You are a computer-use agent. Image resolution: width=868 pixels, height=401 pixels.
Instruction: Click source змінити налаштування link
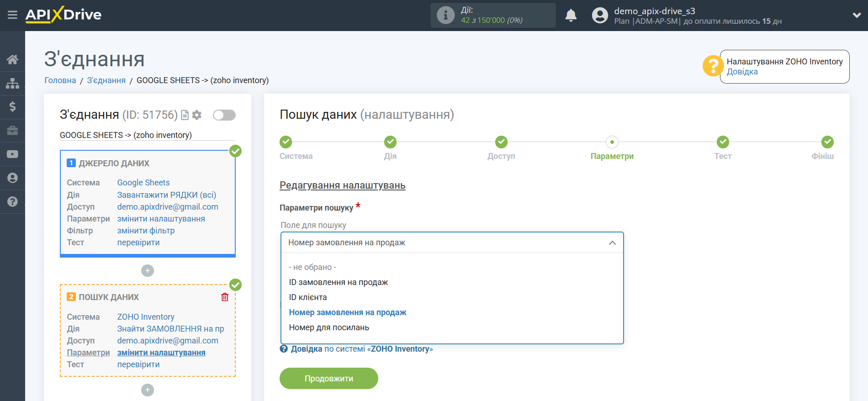161,219
